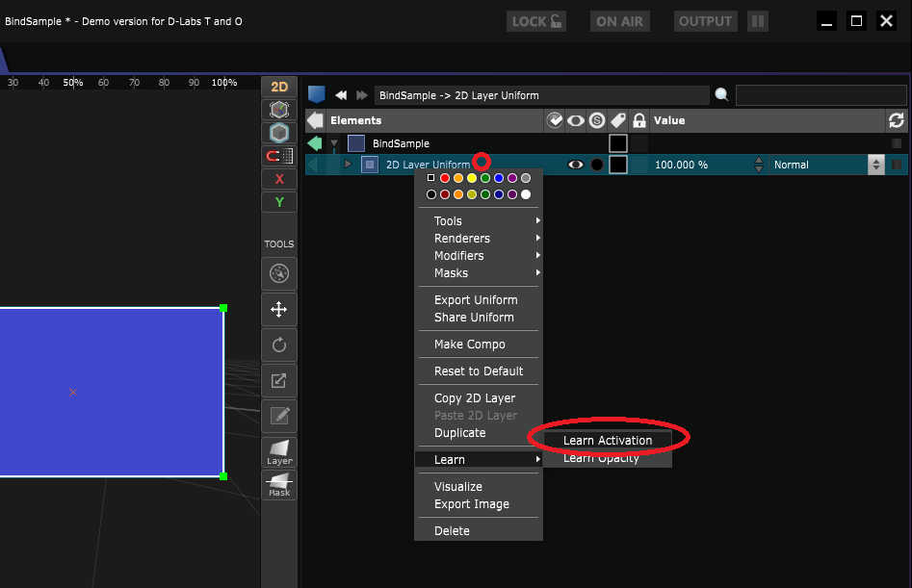
Task: Pick the bright yellow color tag swatch
Action: [x=472, y=178]
